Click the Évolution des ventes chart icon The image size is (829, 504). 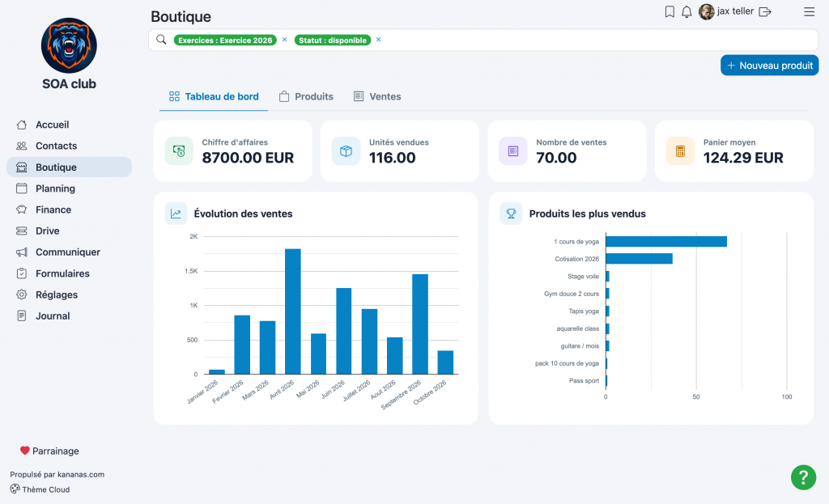tap(176, 214)
